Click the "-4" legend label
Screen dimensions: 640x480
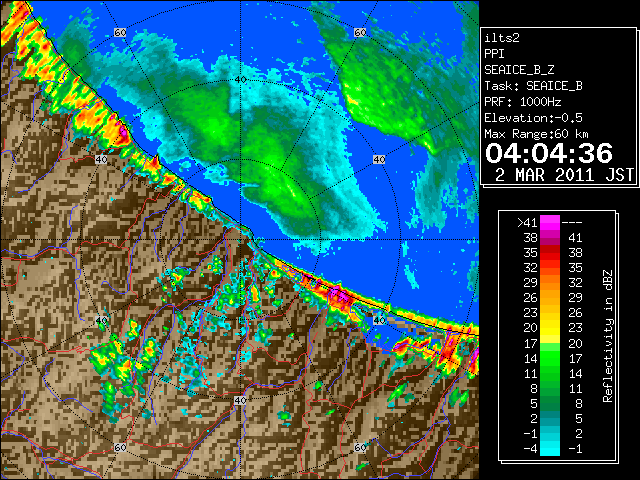[x=530, y=448]
